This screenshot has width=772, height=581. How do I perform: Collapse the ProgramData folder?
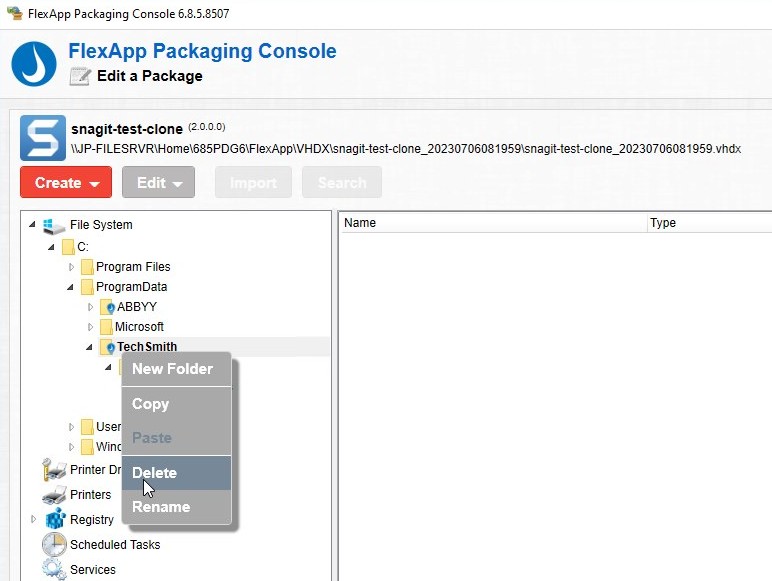(70, 287)
